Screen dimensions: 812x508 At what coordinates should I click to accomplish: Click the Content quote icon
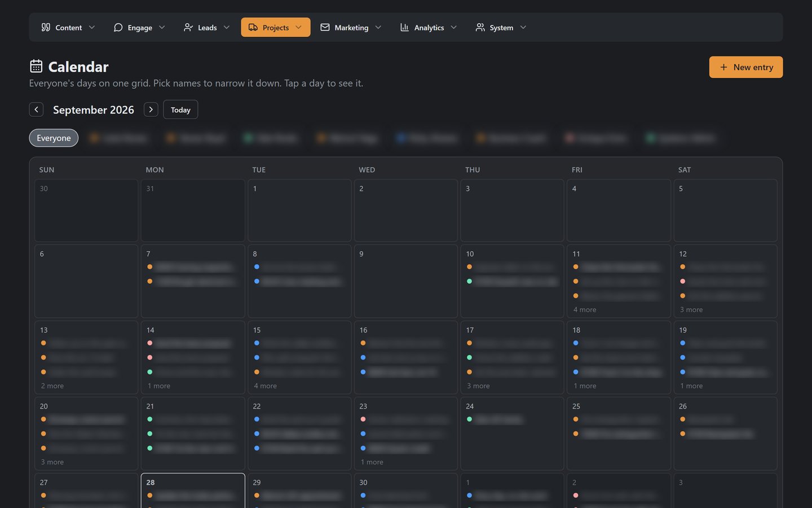[x=46, y=27]
